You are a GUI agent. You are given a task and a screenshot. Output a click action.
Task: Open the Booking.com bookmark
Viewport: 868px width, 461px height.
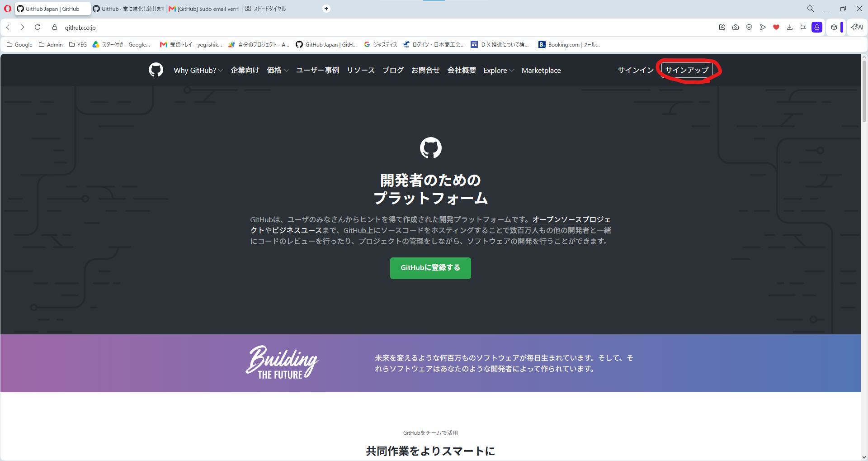click(x=569, y=44)
